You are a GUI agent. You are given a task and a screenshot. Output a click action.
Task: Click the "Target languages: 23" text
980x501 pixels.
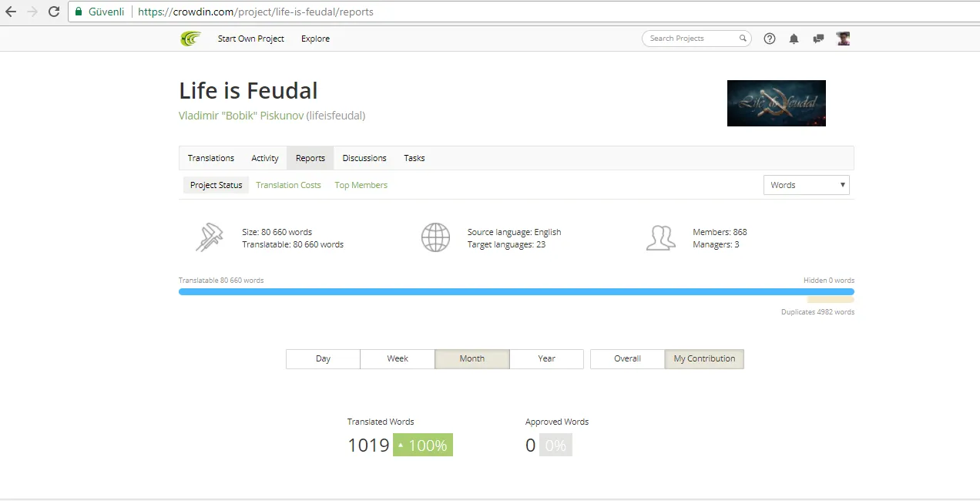pos(506,244)
